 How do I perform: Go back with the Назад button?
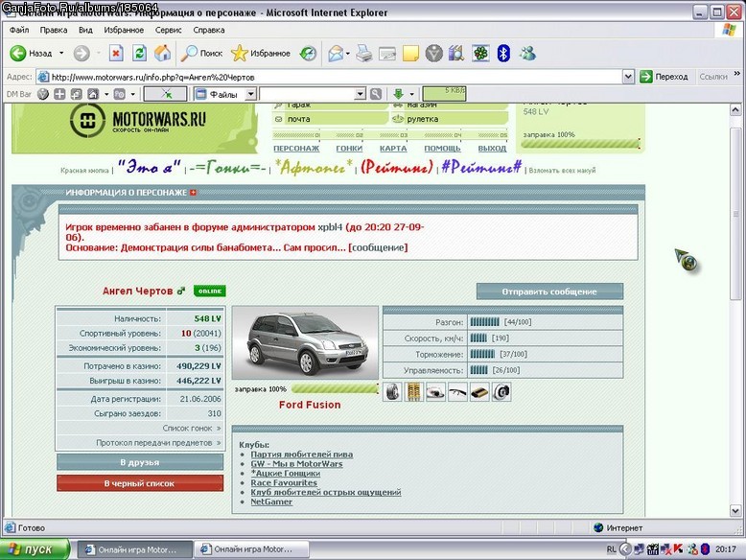[32, 54]
